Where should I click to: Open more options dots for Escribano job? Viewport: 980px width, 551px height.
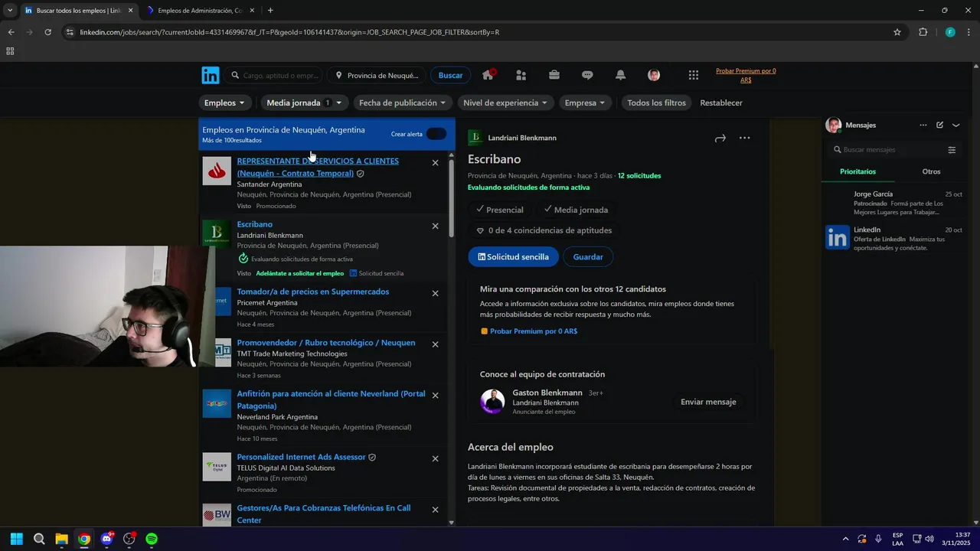coord(744,138)
